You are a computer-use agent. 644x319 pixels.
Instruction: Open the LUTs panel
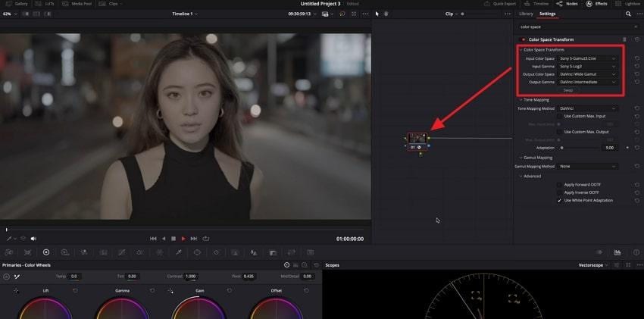[x=43, y=4]
